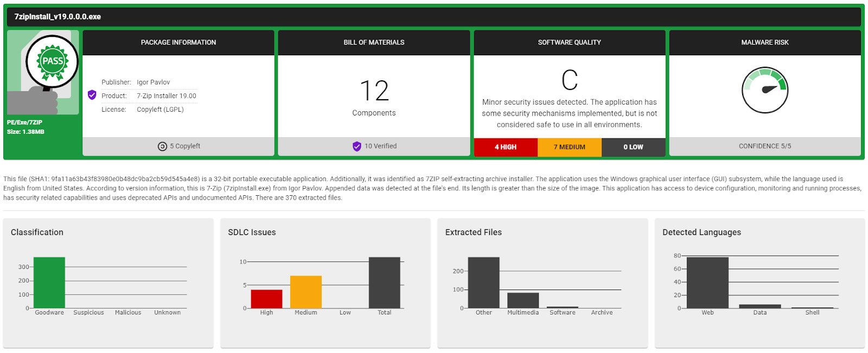Image resolution: width=868 pixels, height=353 pixels.
Task: Click the 12 components count
Action: point(374,91)
